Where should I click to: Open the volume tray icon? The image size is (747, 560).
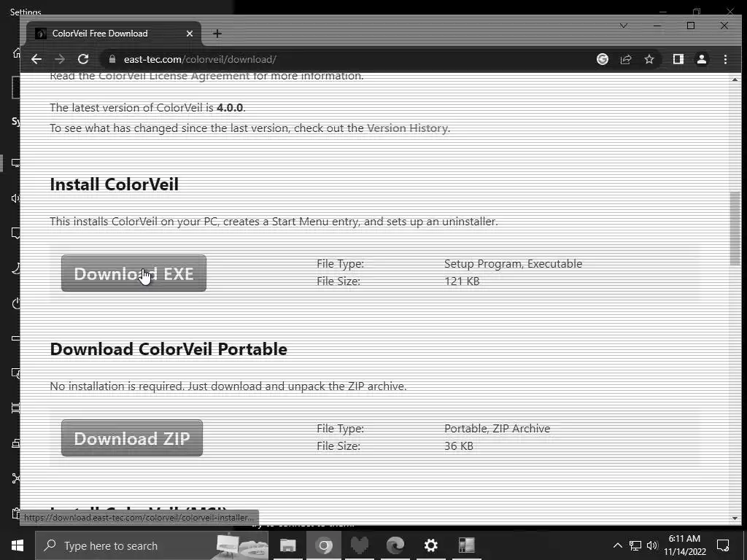point(651,545)
